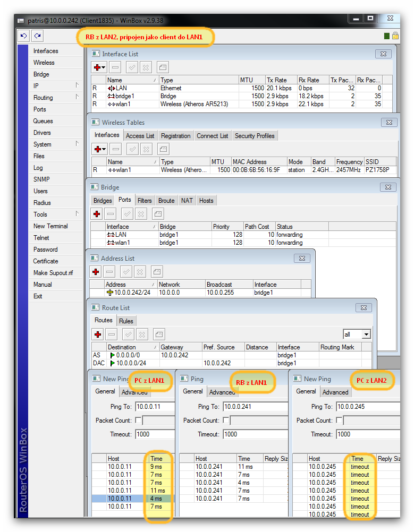Screen dimensions: 414x532
Task: Click the comment button in Interface List
Action: 163,67
